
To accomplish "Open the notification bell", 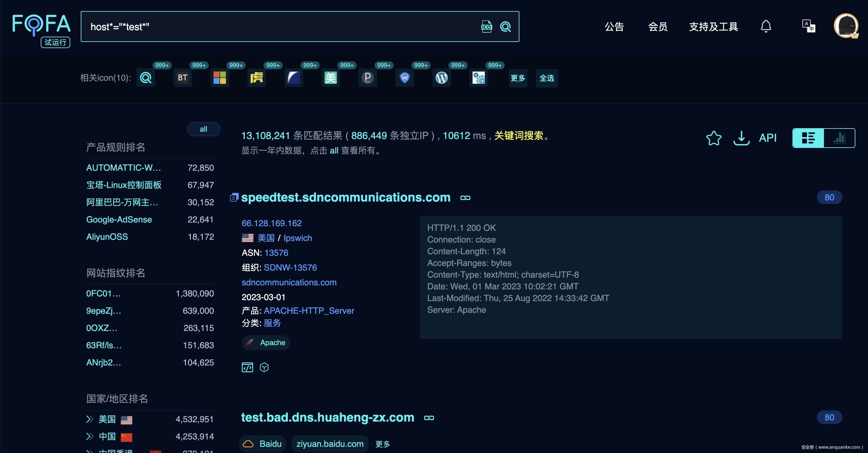I will [766, 26].
